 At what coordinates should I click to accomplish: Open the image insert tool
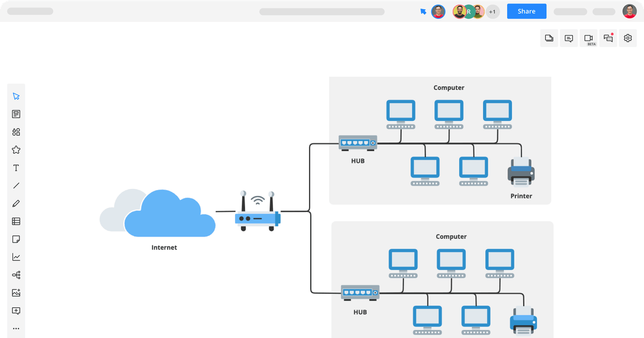click(x=16, y=292)
